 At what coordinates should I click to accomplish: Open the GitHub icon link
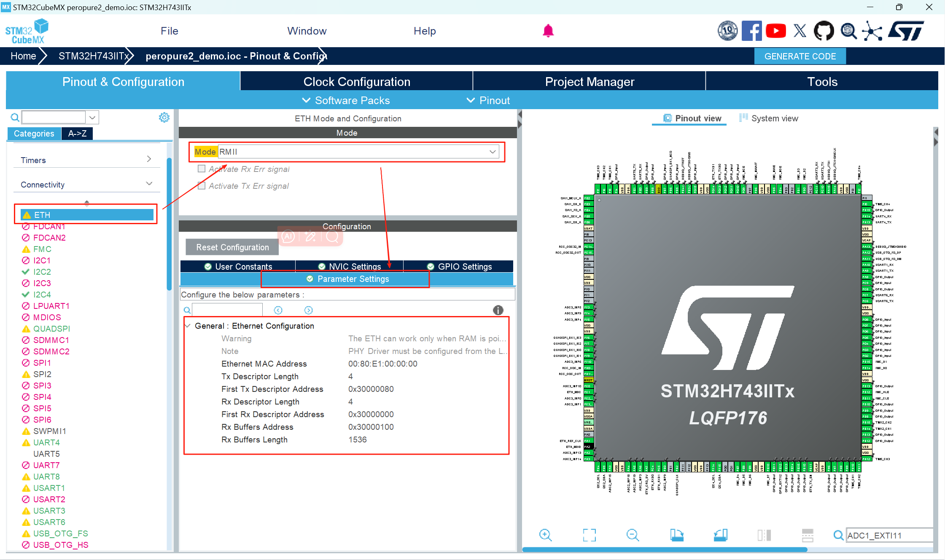[823, 31]
